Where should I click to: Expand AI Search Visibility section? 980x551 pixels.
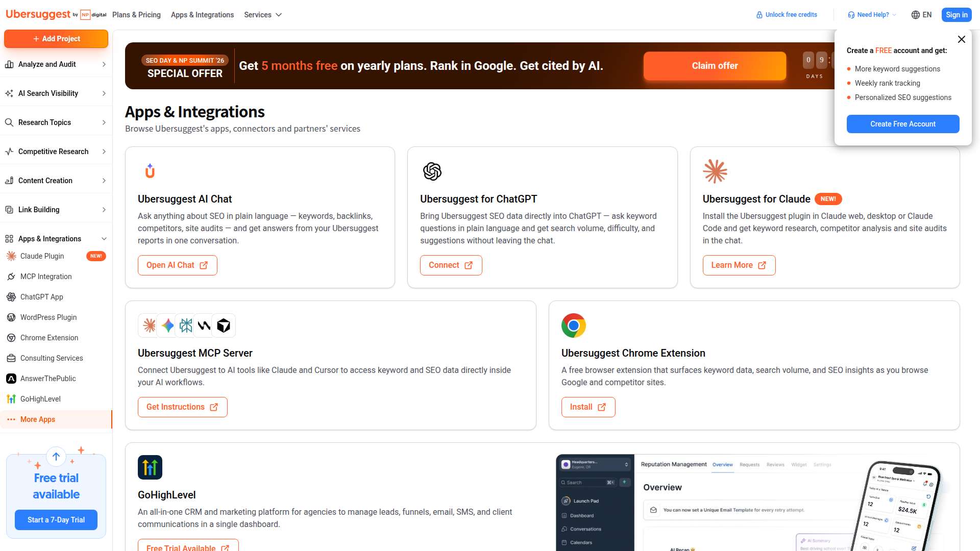[56, 93]
